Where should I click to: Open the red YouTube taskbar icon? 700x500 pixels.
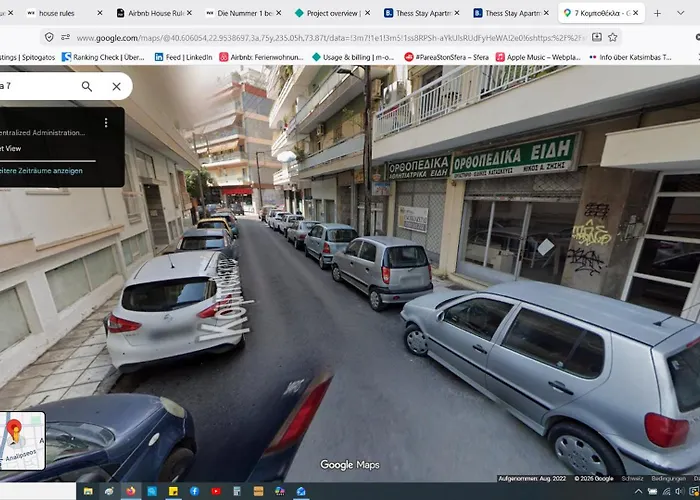(216, 492)
